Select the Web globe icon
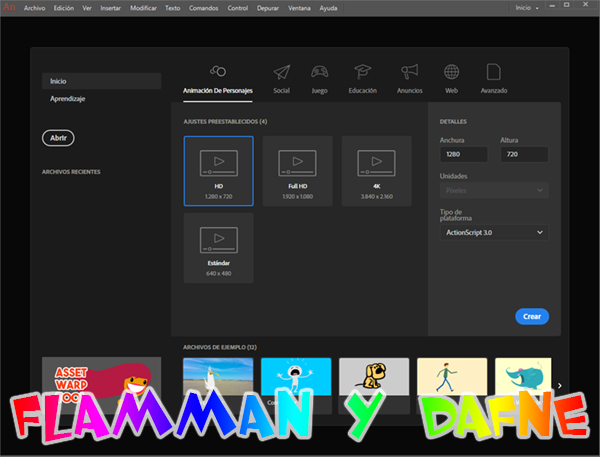Image resolution: width=600 pixels, height=457 pixels. coord(451,72)
